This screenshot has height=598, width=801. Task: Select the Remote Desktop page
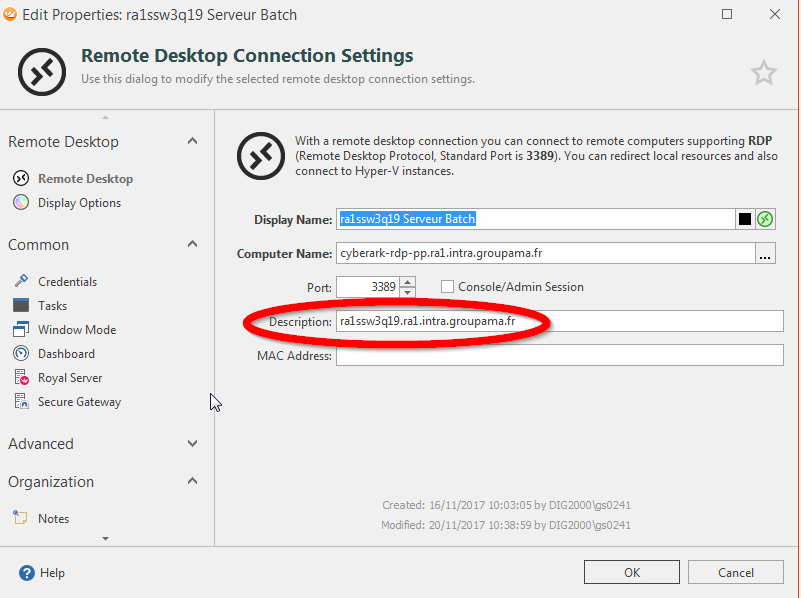click(85, 179)
